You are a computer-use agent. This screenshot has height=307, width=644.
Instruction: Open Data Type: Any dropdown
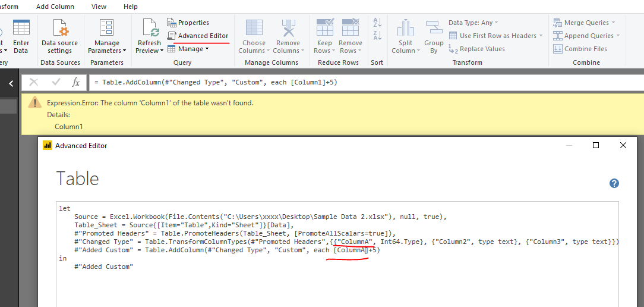473,23
